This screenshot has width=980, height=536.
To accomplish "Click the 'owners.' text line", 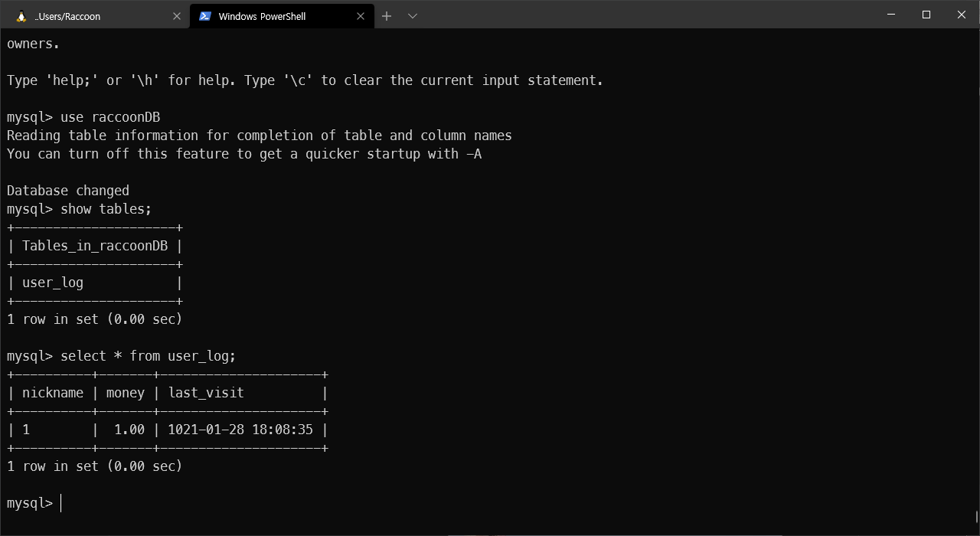I will tap(34, 44).
